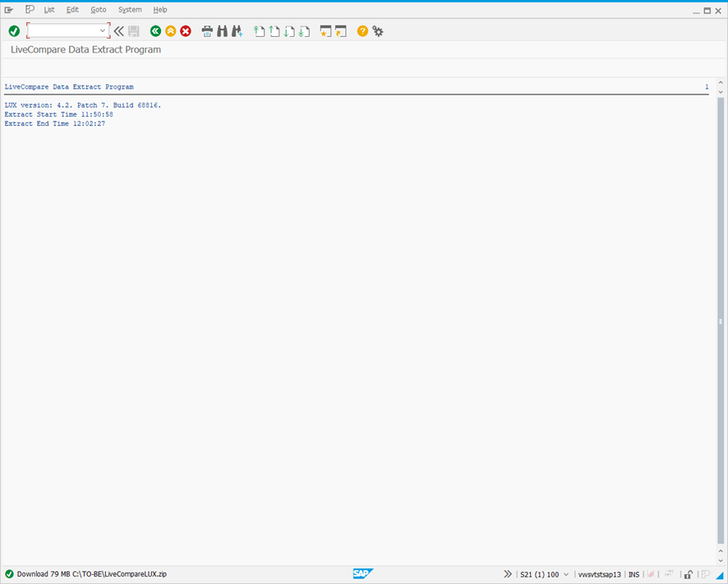Click Find Next binoculars with plus
Image resolution: width=728 pixels, height=584 pixels.
point(237,31)
